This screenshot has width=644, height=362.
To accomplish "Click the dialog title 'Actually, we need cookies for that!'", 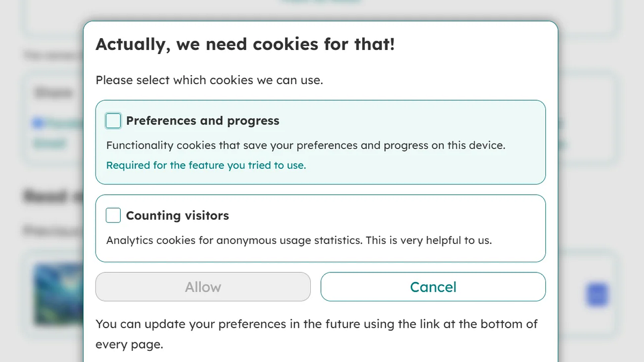I will pyautogui.click(x=245, y=44).
